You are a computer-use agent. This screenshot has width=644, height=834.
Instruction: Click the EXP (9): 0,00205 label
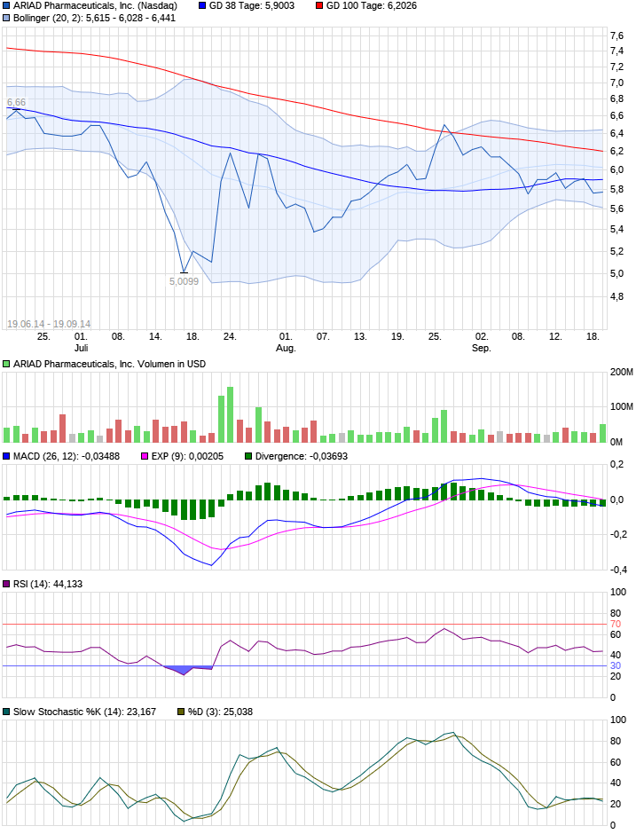(x=187, y=456)
